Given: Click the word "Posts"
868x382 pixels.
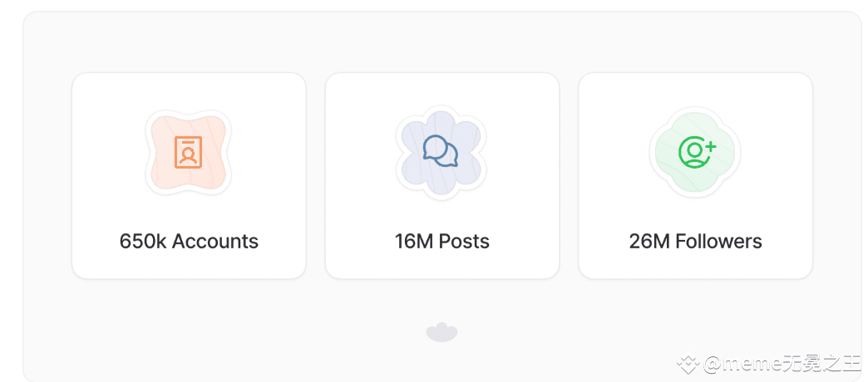Looking at the screenshot, I should point(464,242).
